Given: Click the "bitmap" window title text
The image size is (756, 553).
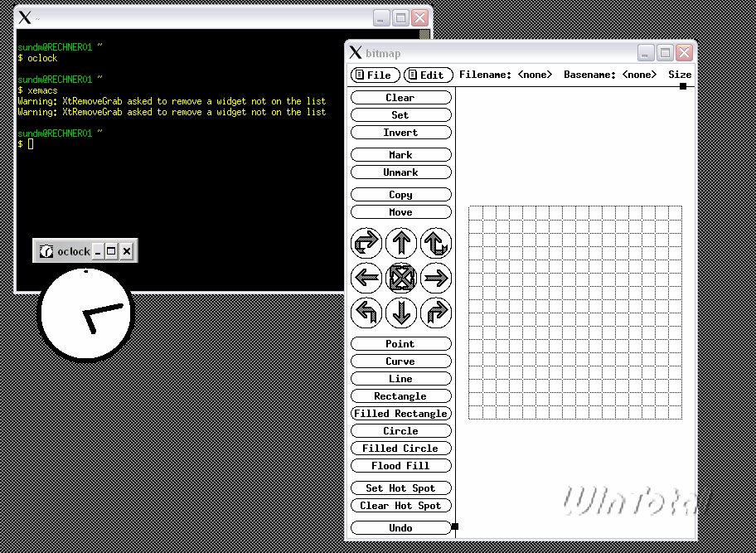Looking at the screenshot, I should (x=383, y=53).
